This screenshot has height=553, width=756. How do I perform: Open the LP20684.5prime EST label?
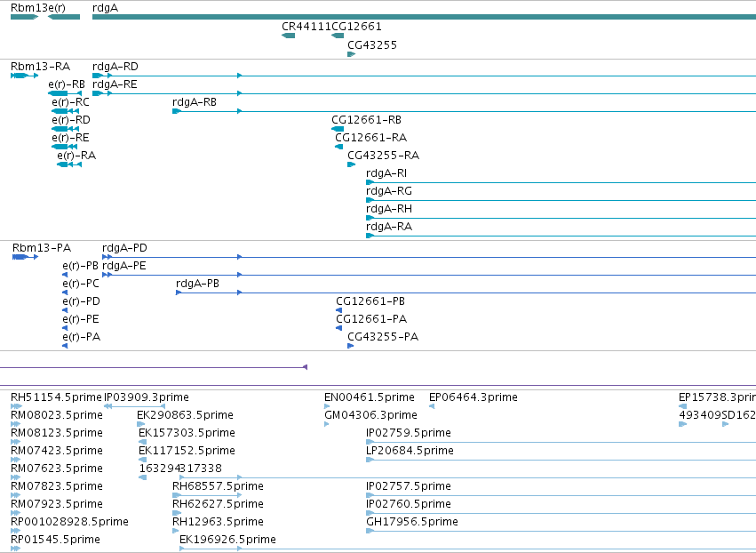click(x=410, y=451)
